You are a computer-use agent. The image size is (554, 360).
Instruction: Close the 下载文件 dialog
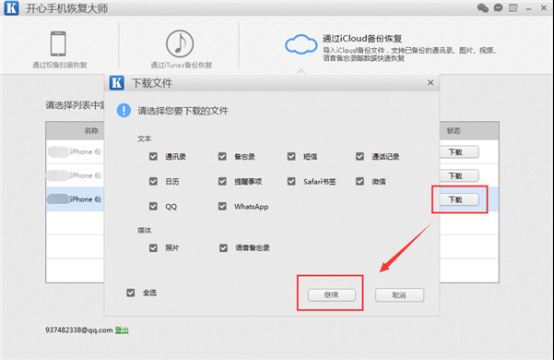pos(430,83)
